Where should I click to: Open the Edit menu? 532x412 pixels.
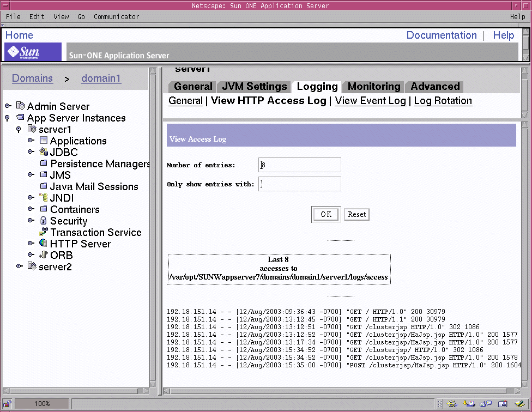37,16
